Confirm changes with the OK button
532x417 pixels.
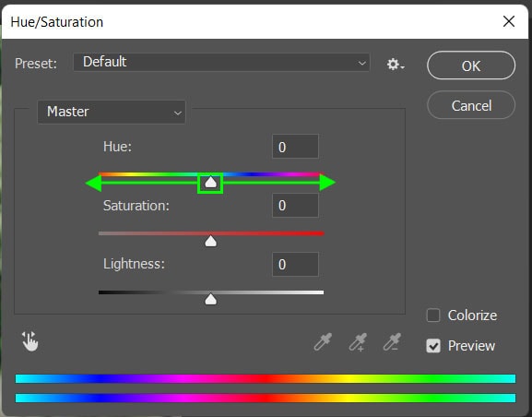471,66
